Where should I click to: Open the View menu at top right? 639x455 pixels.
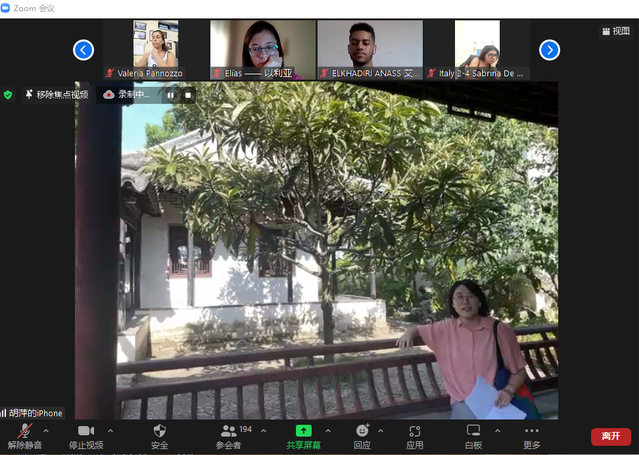615,31
